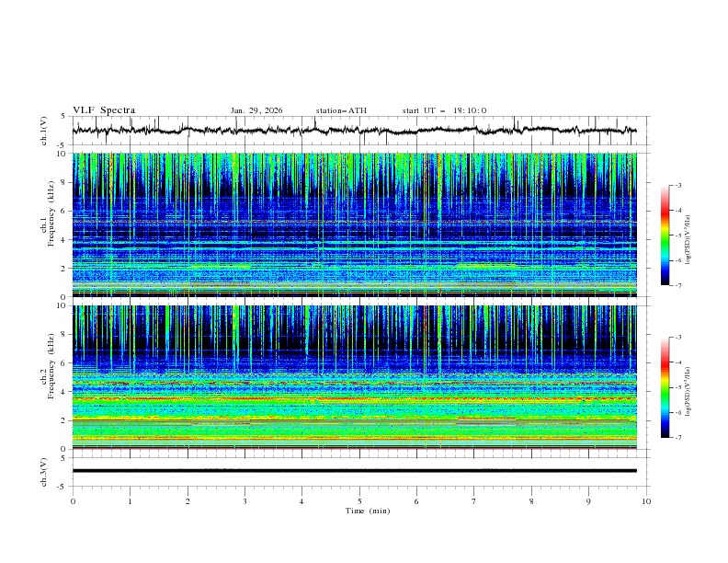
Task: Click the "7" minute tick on time axis
Action: click(x=474, y=501)
